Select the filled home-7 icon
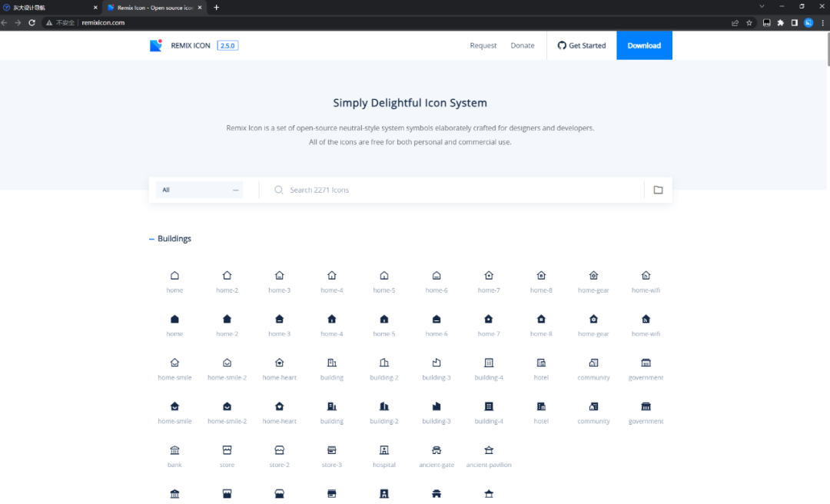Image resolution: width=830 pixels, height=504 pixels. [489, 320]
